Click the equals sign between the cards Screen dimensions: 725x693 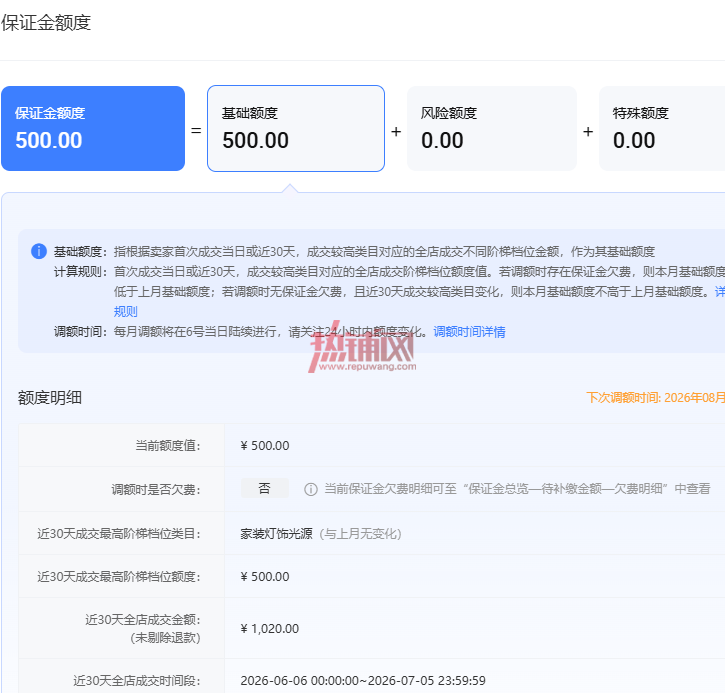point(196,131)
